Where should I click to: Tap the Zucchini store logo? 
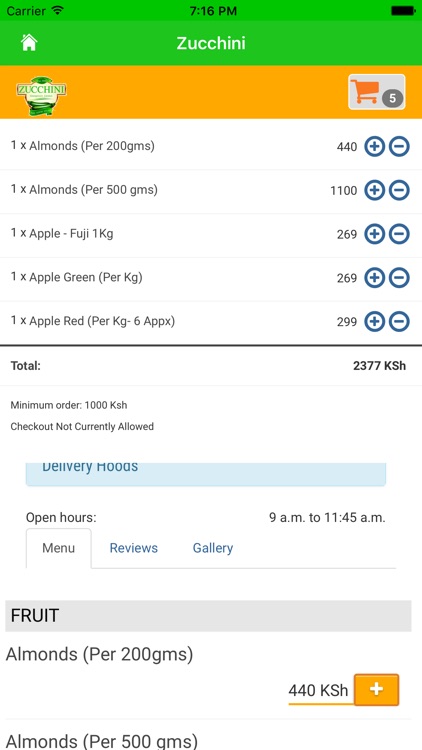coord(41,95)
